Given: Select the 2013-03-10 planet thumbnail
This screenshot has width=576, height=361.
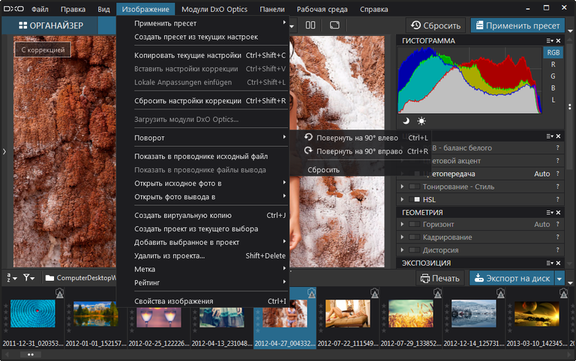Looking at the screenshot, I should click(537, 313).
